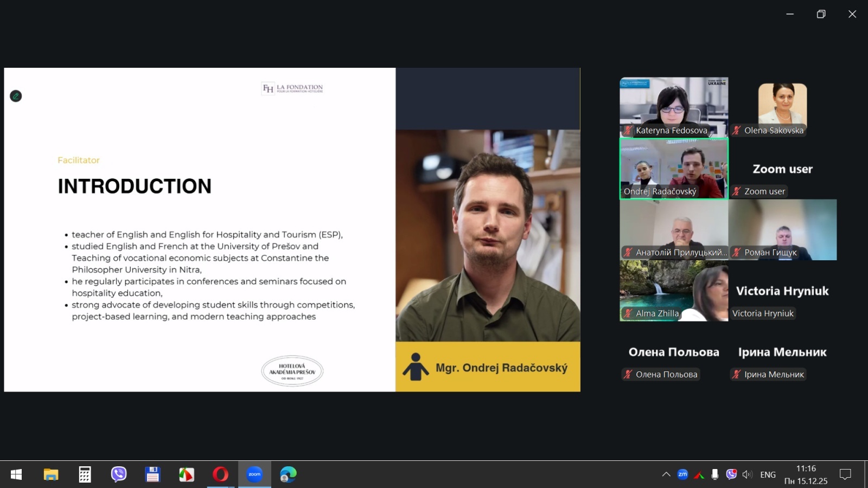This screenshot has width=868, height=488.
Task: Open the Windows Start menu
Action: click(x=16, y=474)
